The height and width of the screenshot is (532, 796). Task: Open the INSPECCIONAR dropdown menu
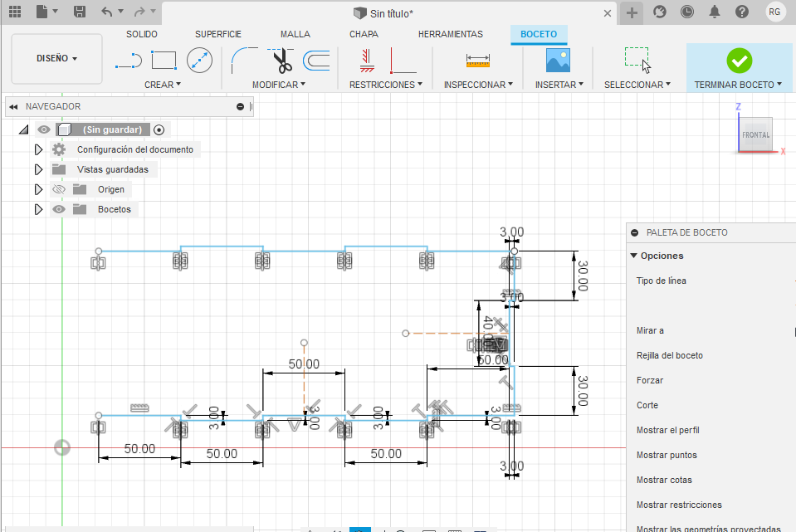[x=478, y=85]
